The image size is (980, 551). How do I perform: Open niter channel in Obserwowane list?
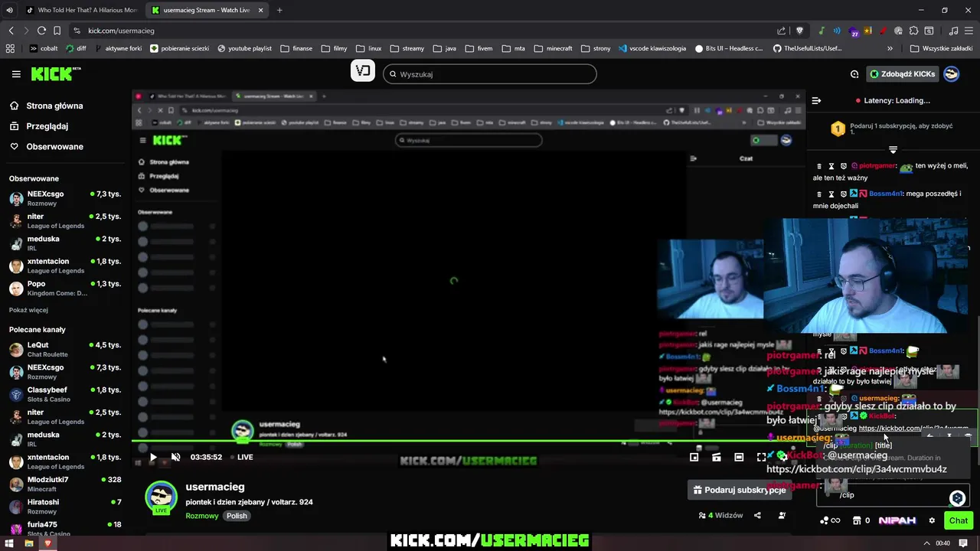[x=64, y=220]
